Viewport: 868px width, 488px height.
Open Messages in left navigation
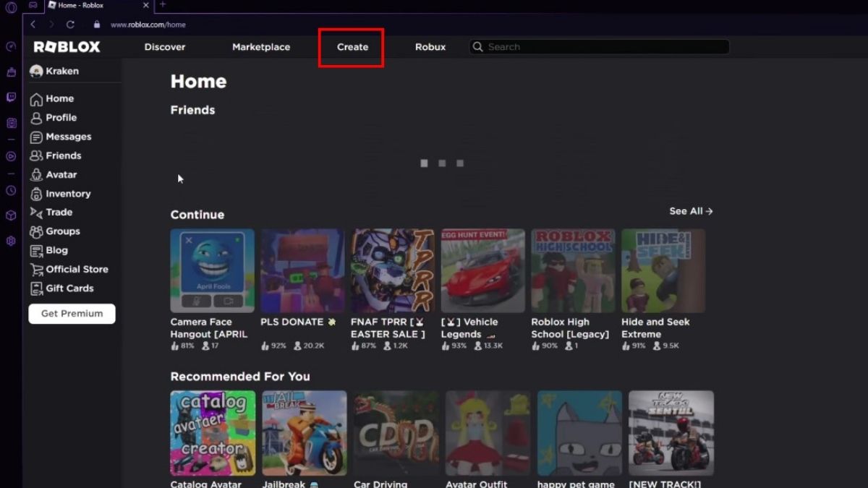point(61,137)
